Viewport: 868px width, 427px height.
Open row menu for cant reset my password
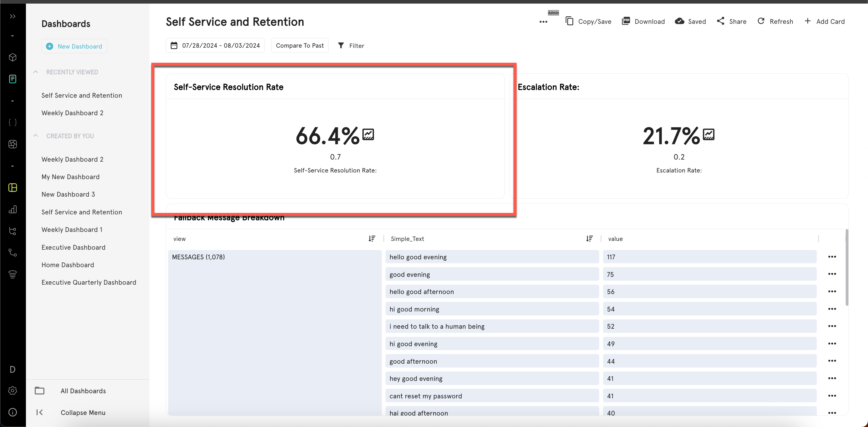[x=832, y=396]
